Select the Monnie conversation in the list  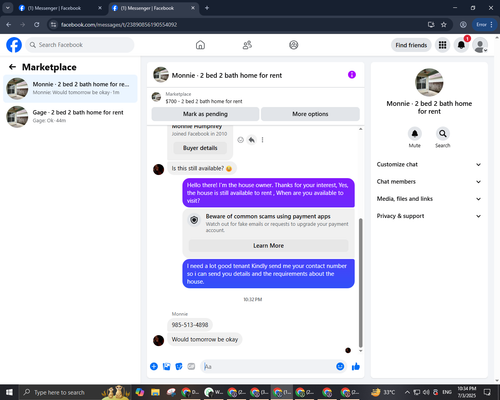tap(70, 88)
